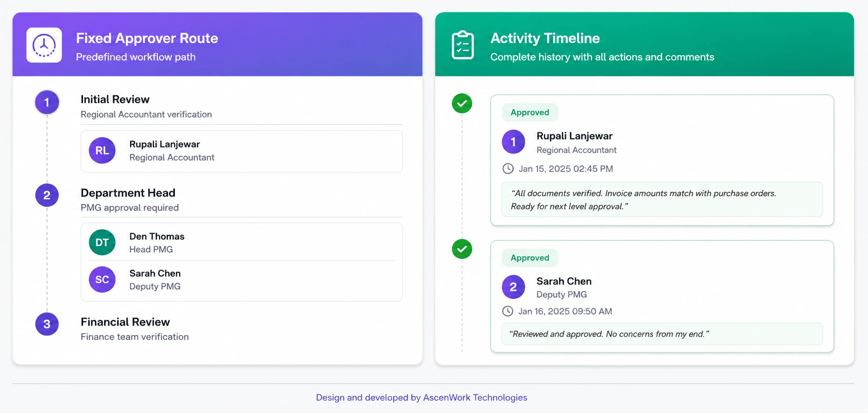This screenshot has width=868, height=413.
Task: Click timestamp 'Jan 16, 2025 09:50 AM'
Action: [565, 311]
